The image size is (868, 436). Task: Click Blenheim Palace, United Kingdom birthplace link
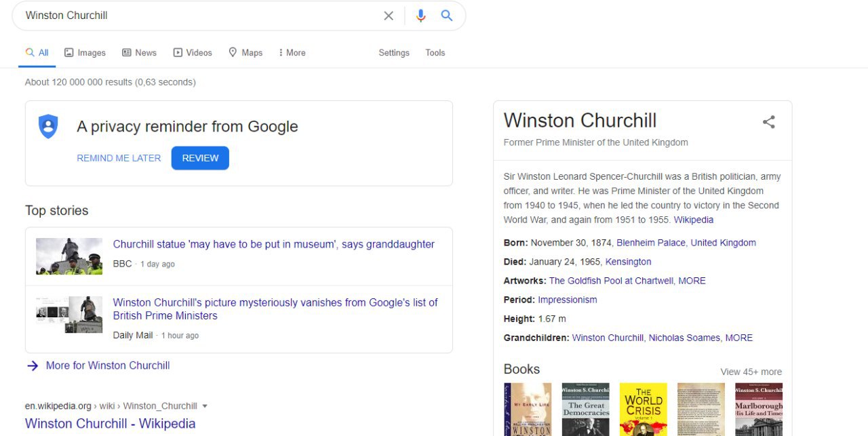click(x=686, y=243)
